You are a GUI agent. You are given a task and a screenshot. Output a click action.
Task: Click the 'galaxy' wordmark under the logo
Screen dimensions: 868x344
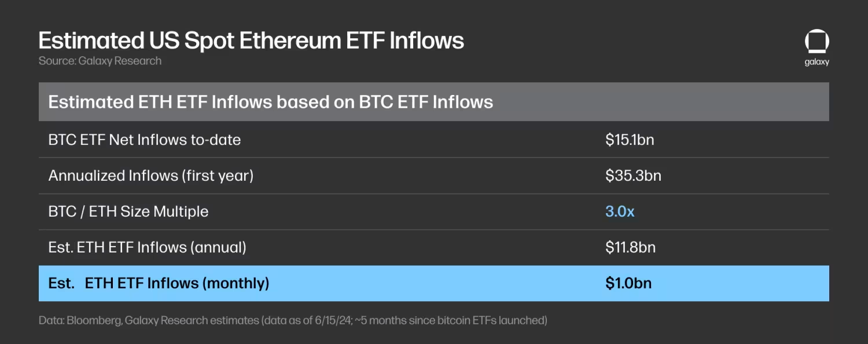[x=816, y=62]
